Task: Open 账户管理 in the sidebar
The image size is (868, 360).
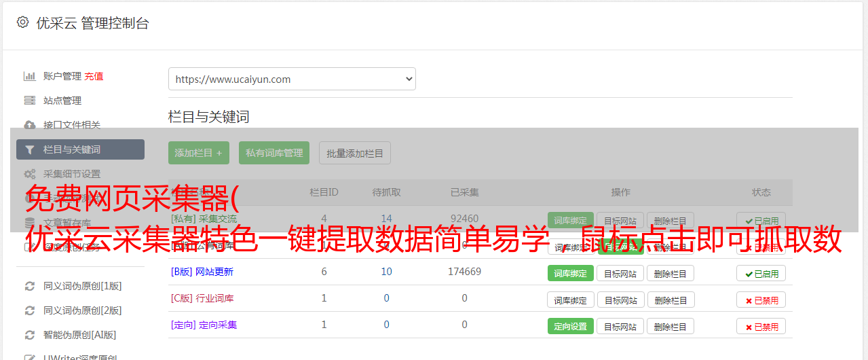Action: (x=62, y=76)
